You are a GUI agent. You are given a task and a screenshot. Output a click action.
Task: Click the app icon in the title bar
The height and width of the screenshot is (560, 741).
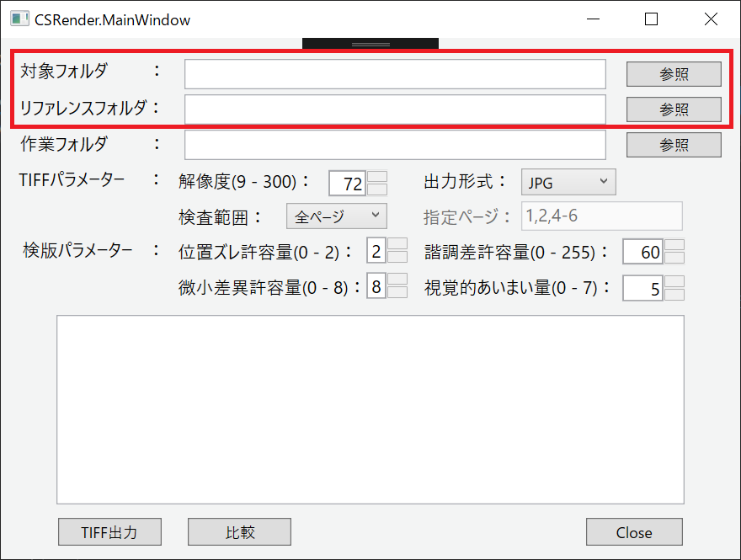(19, 19)
